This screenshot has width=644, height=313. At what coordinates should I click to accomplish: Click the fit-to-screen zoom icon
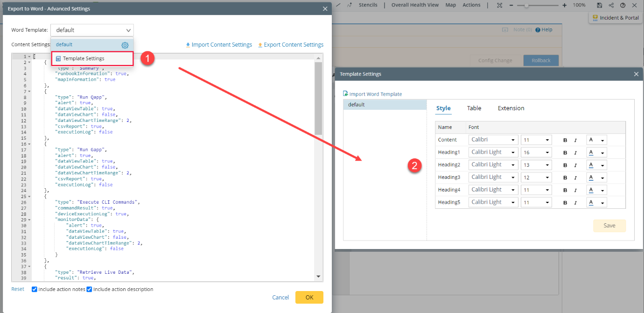499,5
